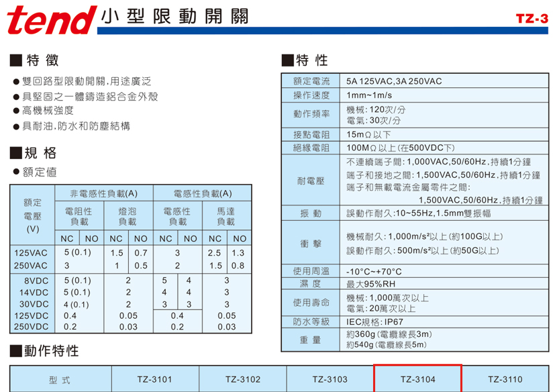Viewport: 557px width, 392px height.
Task: Select the 機械耐久:1,000m/s² value
Action: tap(425, 237)
